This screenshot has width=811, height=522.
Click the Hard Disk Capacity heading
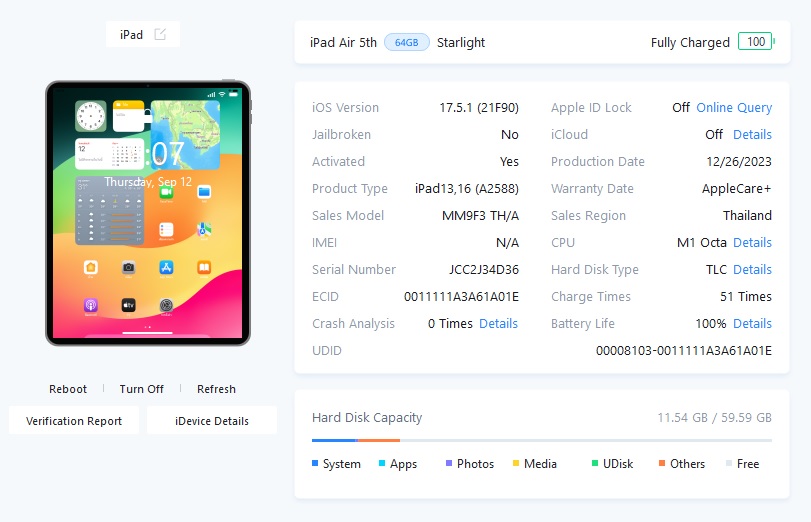[367, 417]
